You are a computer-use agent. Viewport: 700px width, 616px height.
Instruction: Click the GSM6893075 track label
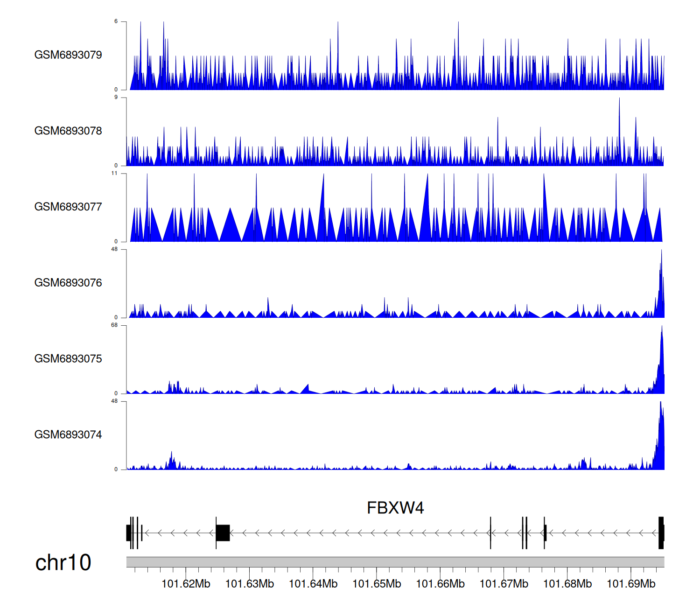click(68, 359)
